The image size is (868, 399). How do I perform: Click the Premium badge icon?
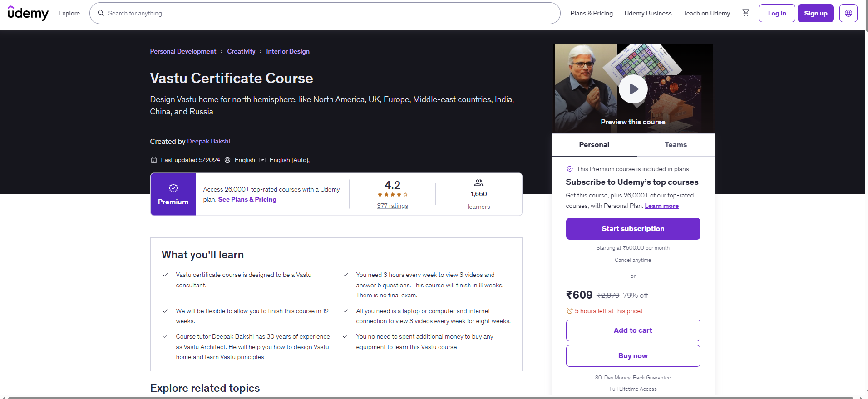[173, 188]
